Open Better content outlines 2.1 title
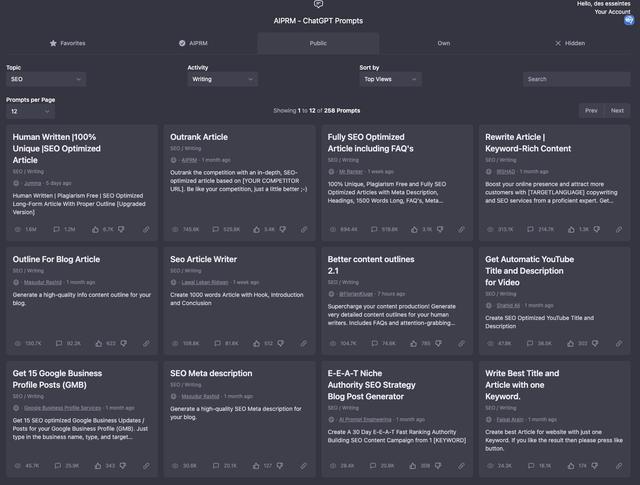The height and width of the screenshot is (485, 640). (x=371, y=265)
